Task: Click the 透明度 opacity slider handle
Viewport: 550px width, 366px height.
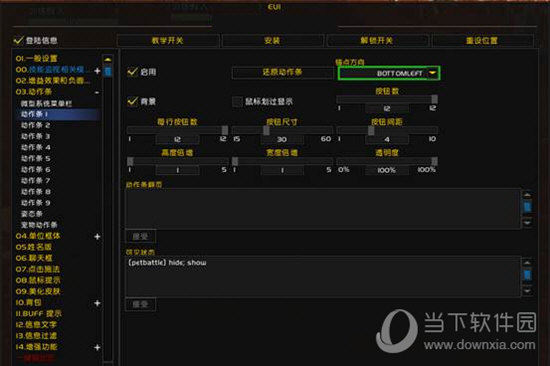Action: 434,161
